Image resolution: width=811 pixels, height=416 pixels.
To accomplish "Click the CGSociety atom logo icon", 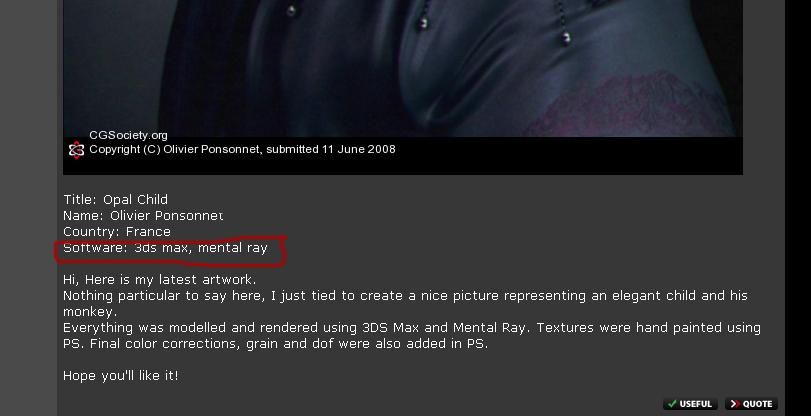I will point(76,150).
